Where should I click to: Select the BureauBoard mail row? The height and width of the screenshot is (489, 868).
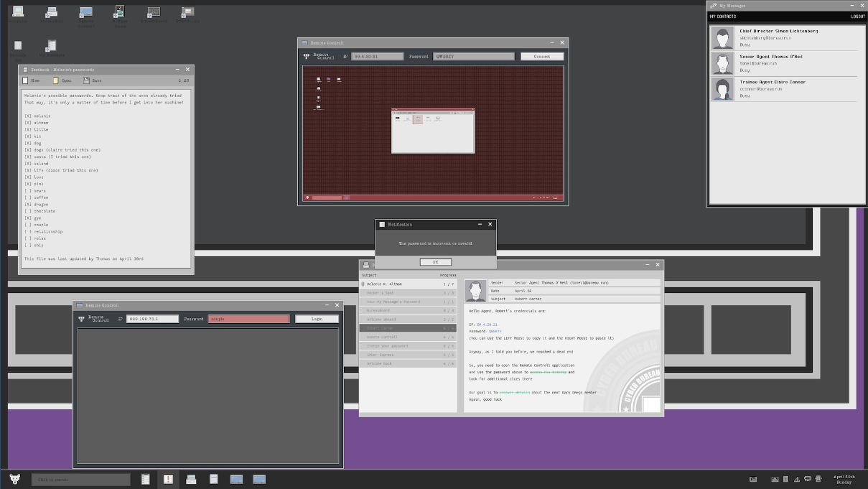408,310
